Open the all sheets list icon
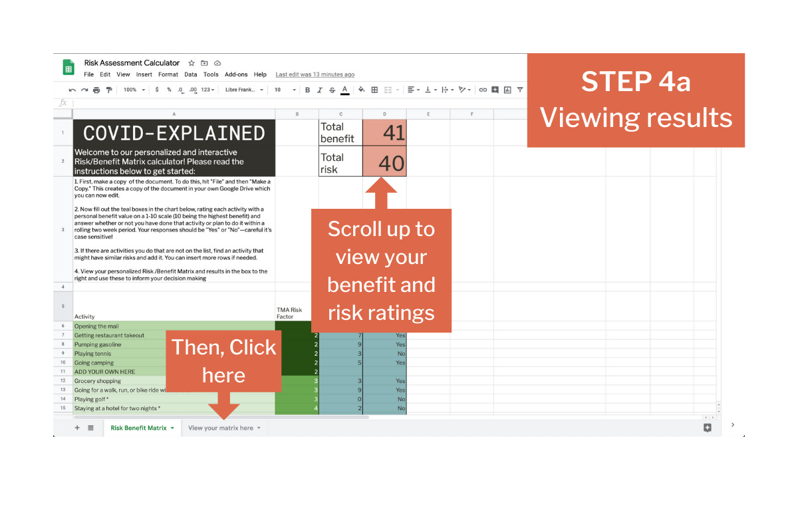The height and width of the screenshot is (532, 798). click(90, 428)
